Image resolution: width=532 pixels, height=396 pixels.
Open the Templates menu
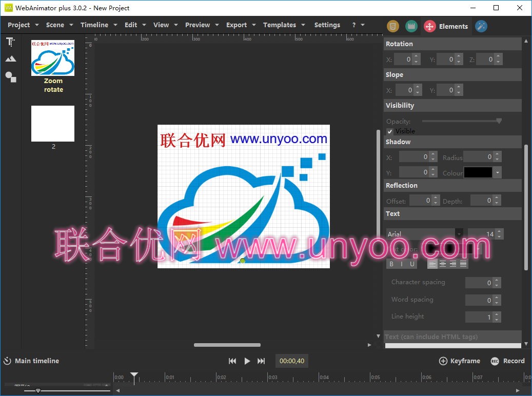pyautogui.click(x=284, y=25)
